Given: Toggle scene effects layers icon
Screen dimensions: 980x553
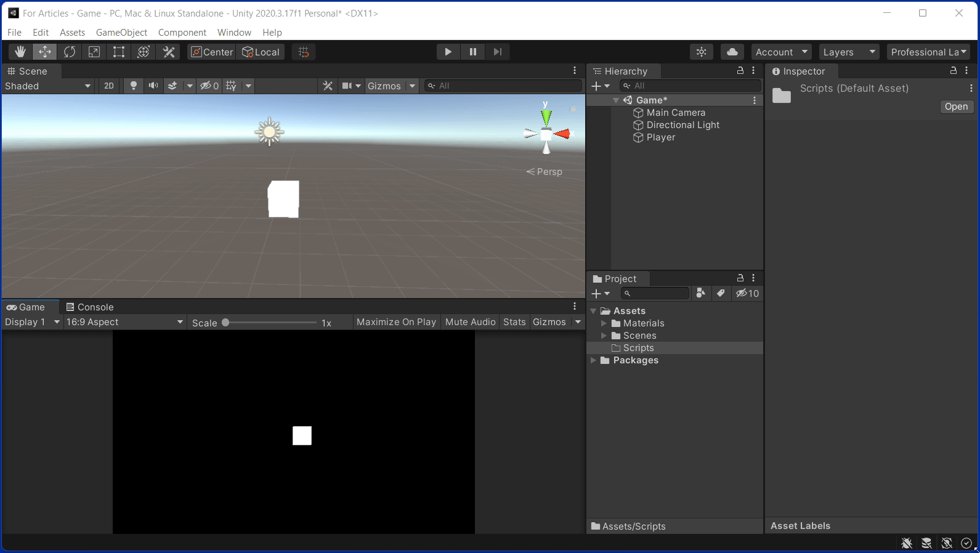Looking at the screenshot, I should (x=172, y=86).
